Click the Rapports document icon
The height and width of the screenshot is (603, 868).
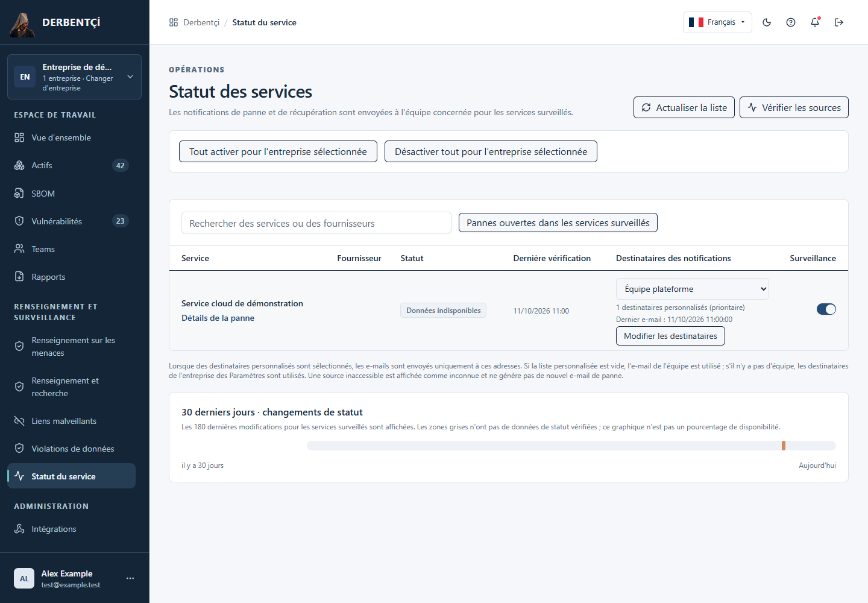click(19, 277)
